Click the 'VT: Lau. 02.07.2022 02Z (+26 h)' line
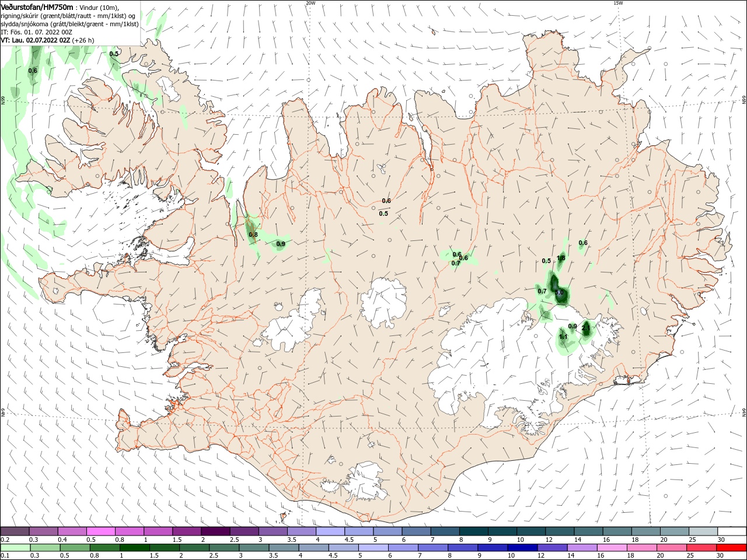The width and height of the screenshot is (747, 560). pyautogui.click(x=47, y=40)
